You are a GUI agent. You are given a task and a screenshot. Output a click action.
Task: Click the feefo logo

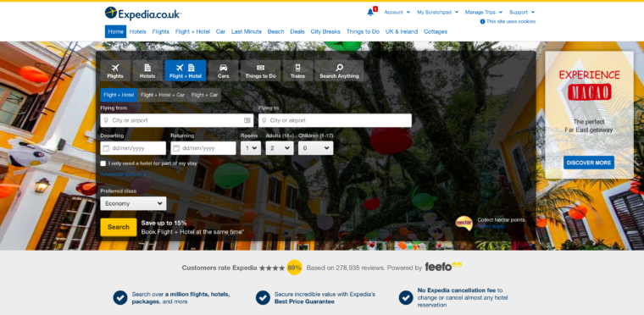(442, 267)
